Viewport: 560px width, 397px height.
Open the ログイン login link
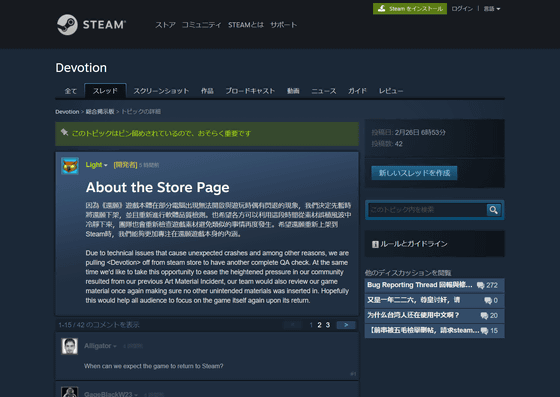462,9
